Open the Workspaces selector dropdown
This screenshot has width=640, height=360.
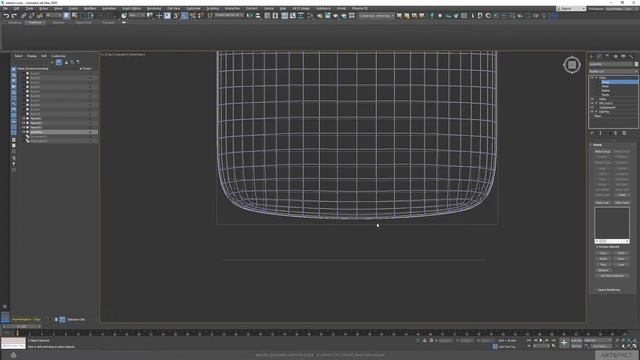[x=622, y=8]
